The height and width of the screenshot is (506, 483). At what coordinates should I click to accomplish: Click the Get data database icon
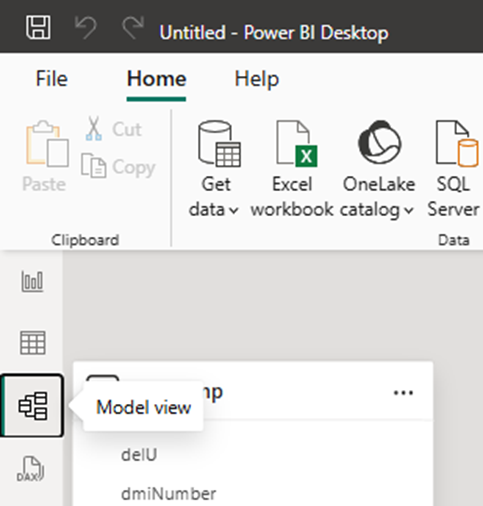click(219, 143)
